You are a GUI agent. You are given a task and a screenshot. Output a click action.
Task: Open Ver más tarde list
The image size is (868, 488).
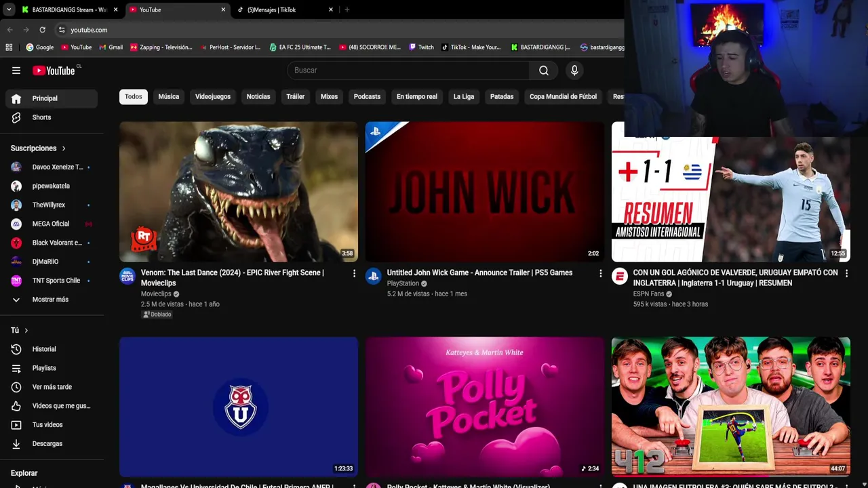[52, 387]
